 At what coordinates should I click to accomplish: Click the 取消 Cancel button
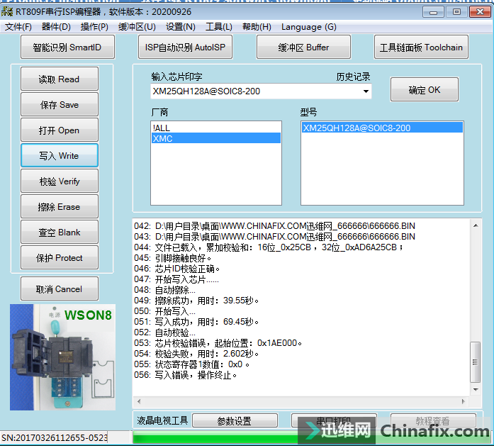[x=60, y=289]
